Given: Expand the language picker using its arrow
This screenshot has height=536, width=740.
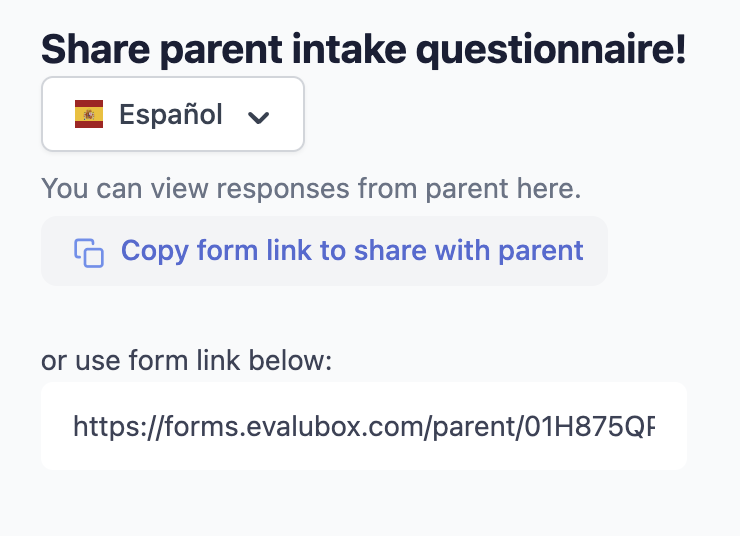Looking at the screenshot, I should point(258,116).
